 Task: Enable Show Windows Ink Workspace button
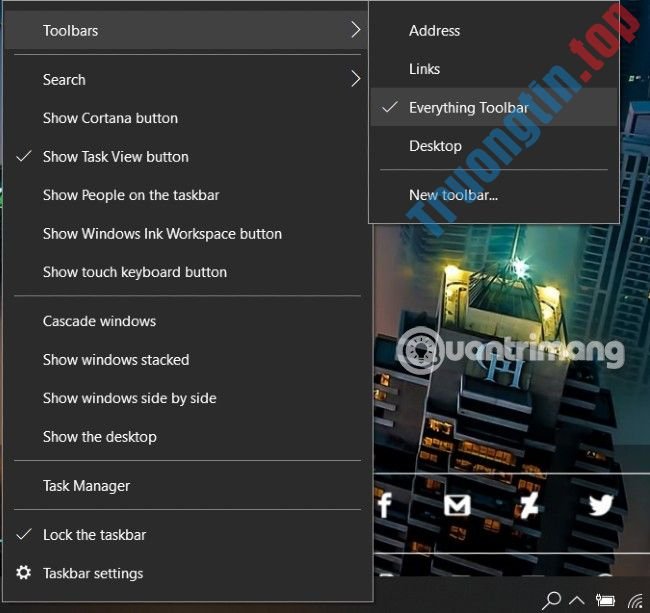tap(187, 234)
